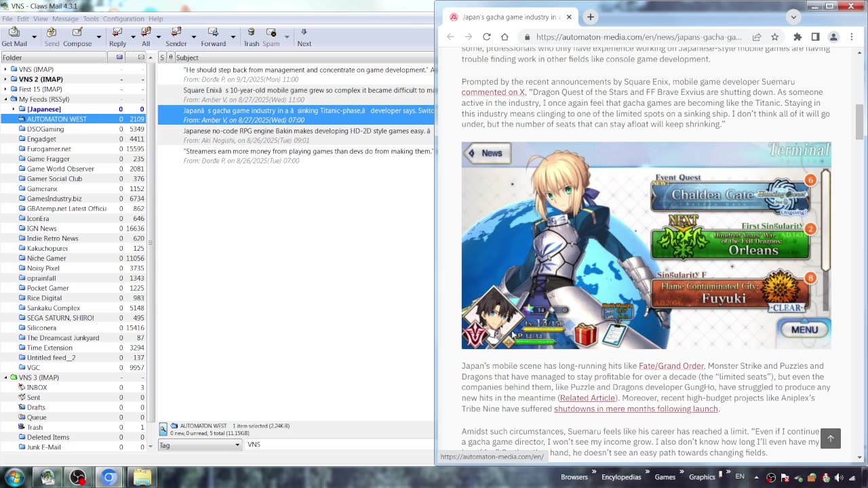Click the unread messages column icon in folder header
The width and height of the screenshot is (868, 488).
coord(120,58)
